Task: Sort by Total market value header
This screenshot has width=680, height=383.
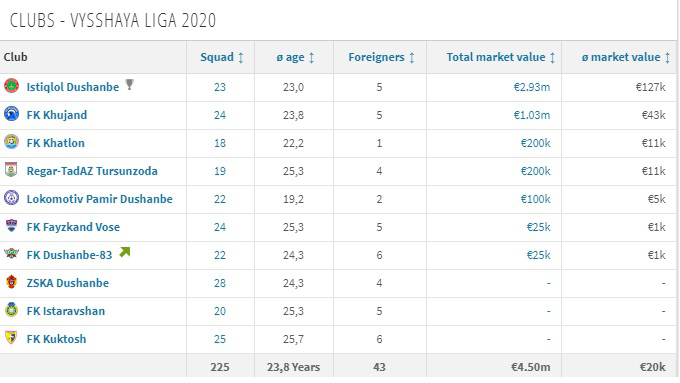Action: (x=501, y=57)
